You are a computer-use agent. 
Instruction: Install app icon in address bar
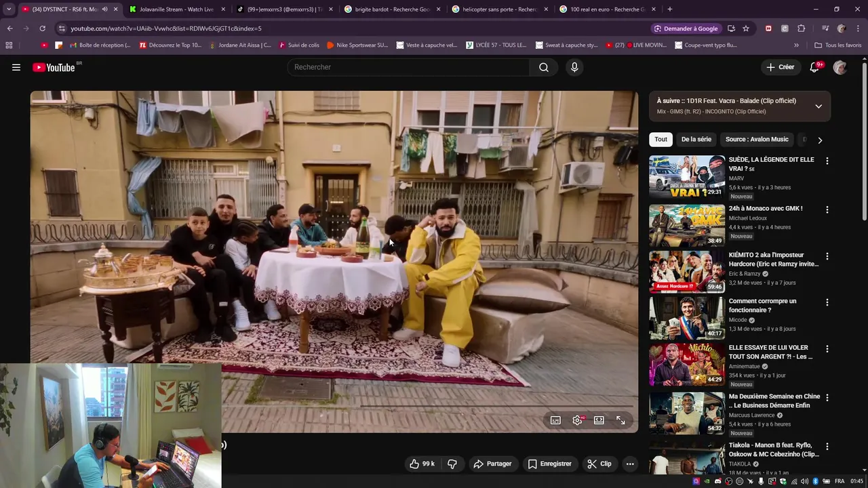click(x=731, y=28)
